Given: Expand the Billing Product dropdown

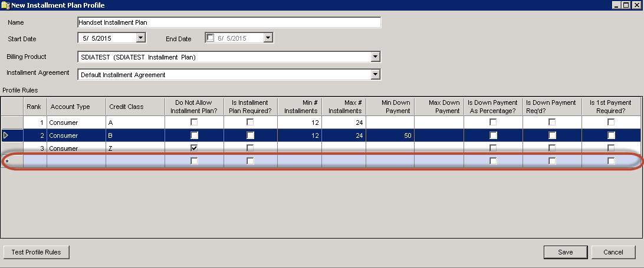Looking at the screenshot, I should coord(375,57).
